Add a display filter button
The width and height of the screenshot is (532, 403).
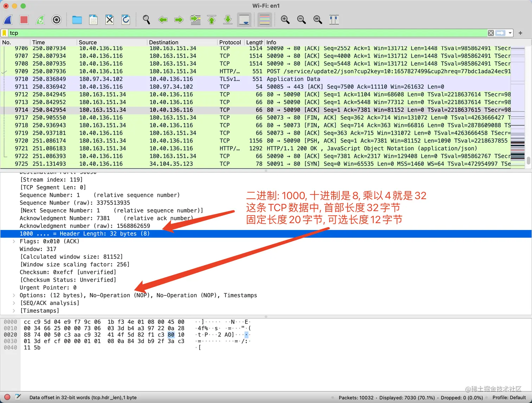520,33
